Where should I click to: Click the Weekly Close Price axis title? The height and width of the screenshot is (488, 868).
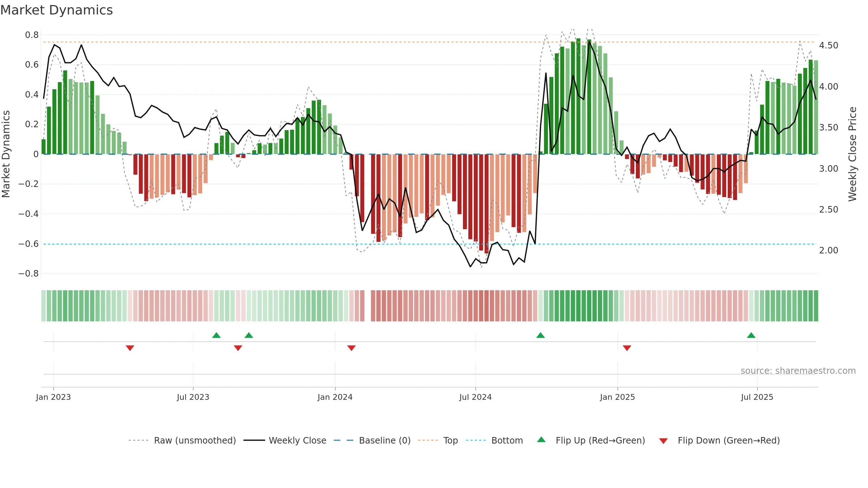tap(853, 154)
